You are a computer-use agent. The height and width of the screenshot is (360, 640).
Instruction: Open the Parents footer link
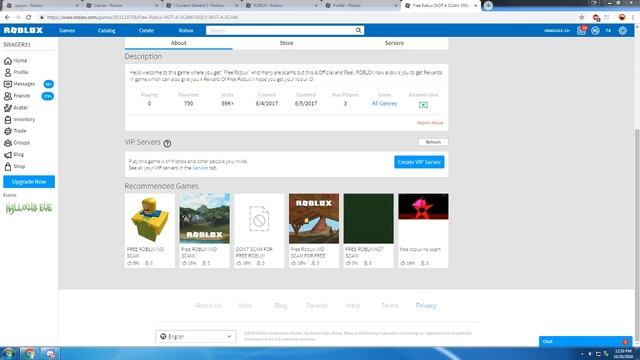point(317,306)
